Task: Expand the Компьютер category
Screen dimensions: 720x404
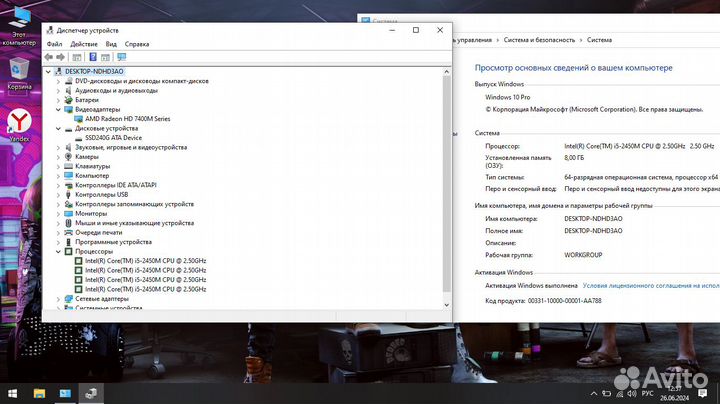Action: 58,176
